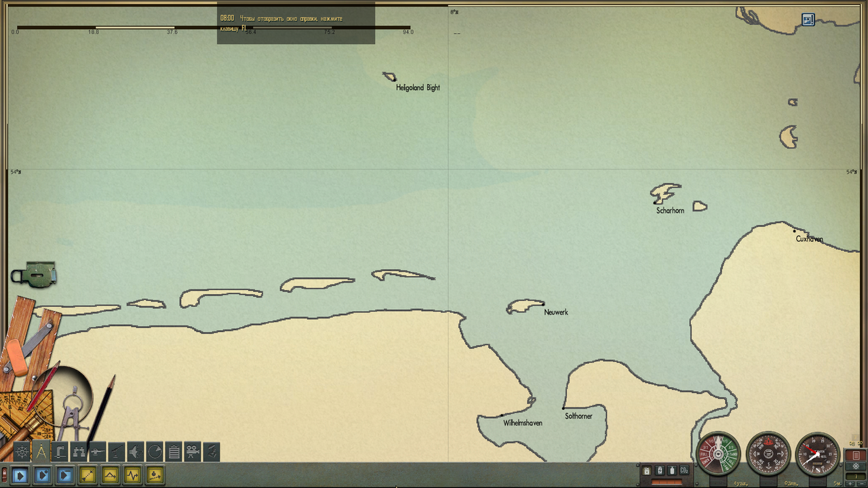
Task: Click the Solthorner map label
Action: click(x=578, y=415)
